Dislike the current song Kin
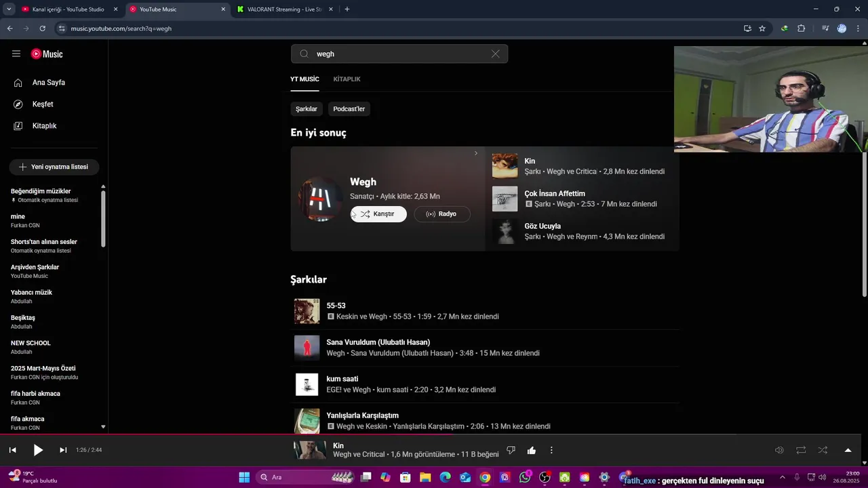The image size is (868, 488). [x=511, y=450]
